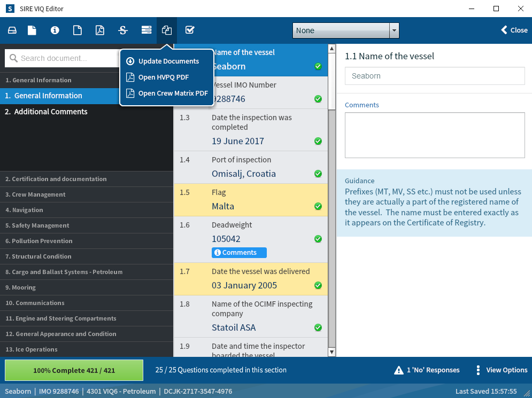Viewport: 532px width, 398px height.
Task: Click the Search document input field
Action: click(63, 58)
